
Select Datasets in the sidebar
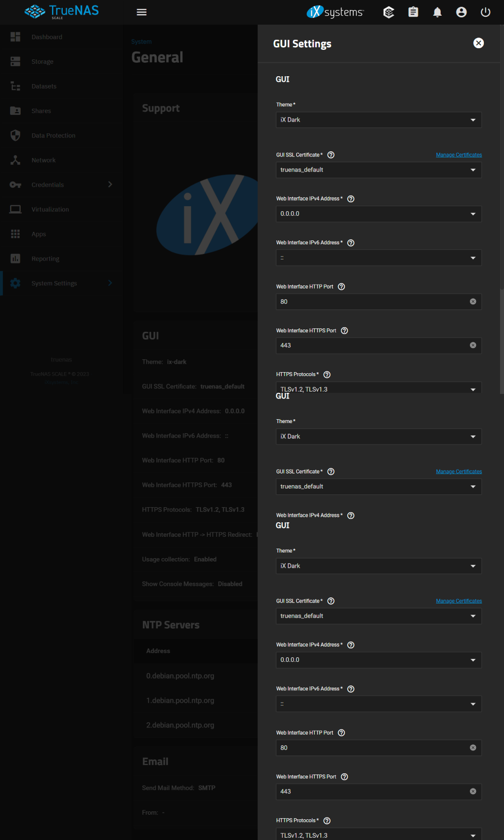pyautogui.click(x=44, y=86)
